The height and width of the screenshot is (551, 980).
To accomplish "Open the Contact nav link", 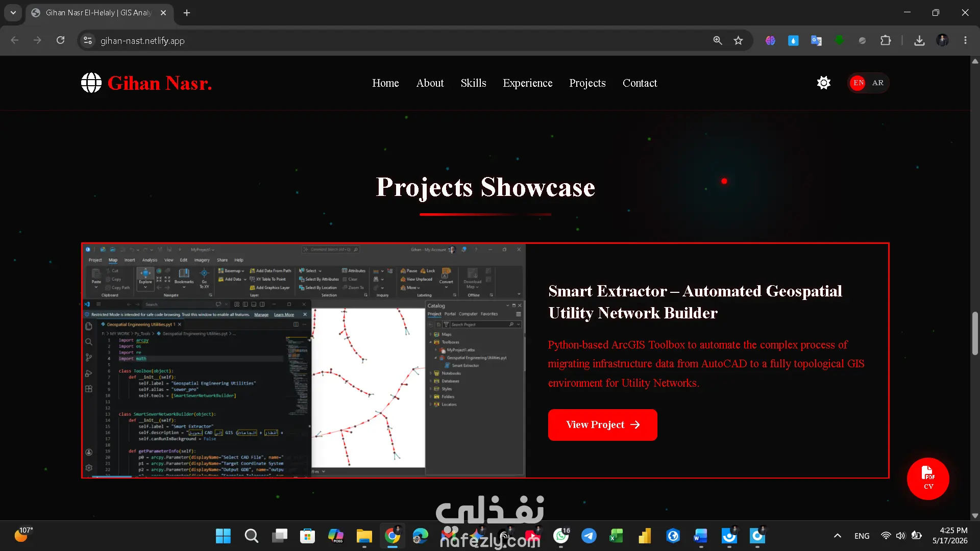I will [640, 83].
